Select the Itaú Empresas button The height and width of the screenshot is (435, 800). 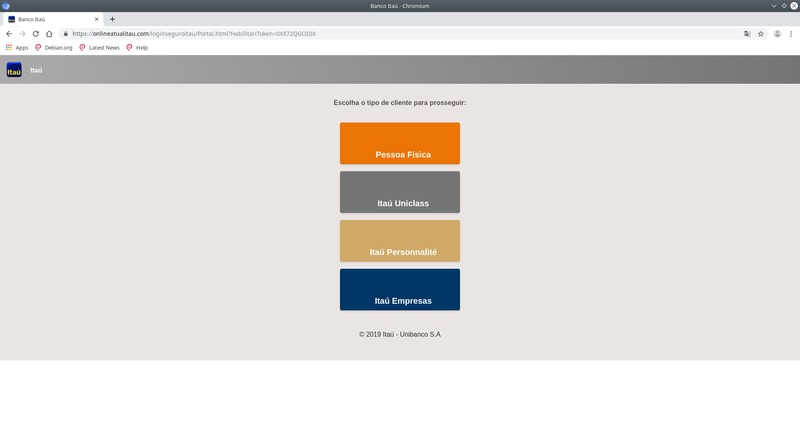coord(400,290)
